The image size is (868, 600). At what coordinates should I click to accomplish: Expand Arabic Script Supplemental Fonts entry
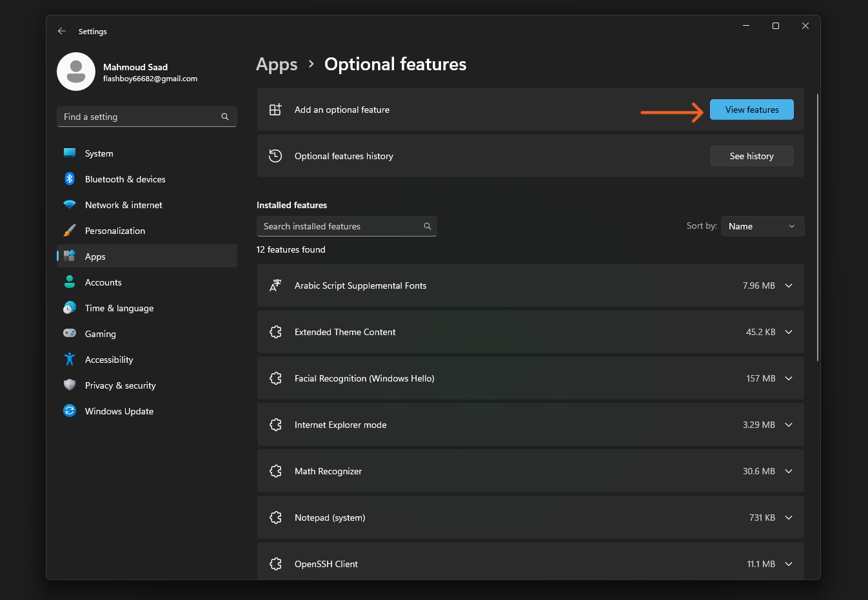coord(788,285)
